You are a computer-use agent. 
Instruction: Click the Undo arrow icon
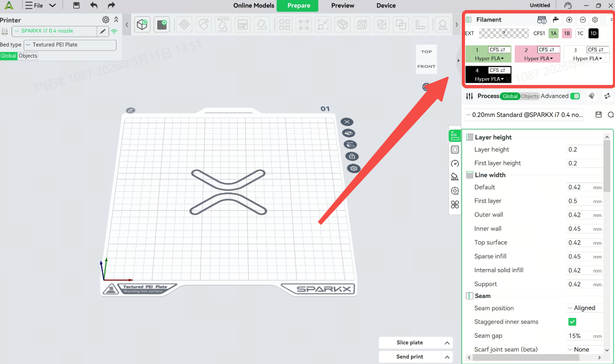click(94, 5)
